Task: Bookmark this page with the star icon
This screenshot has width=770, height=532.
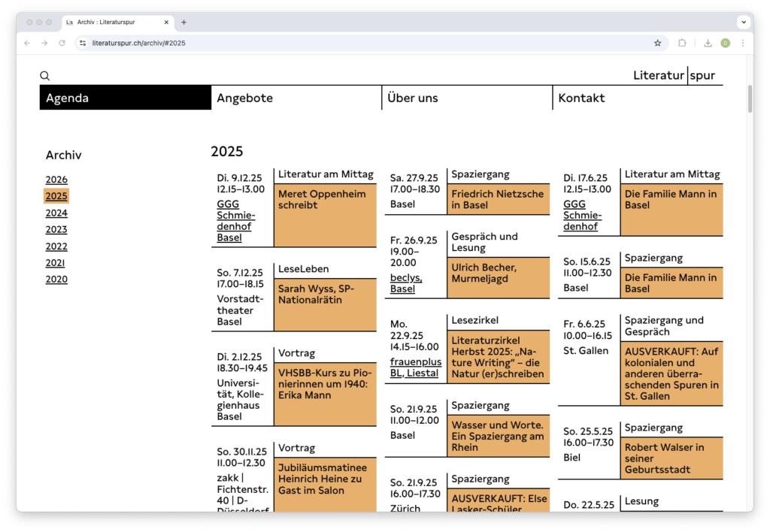Action: coord(657,43)
